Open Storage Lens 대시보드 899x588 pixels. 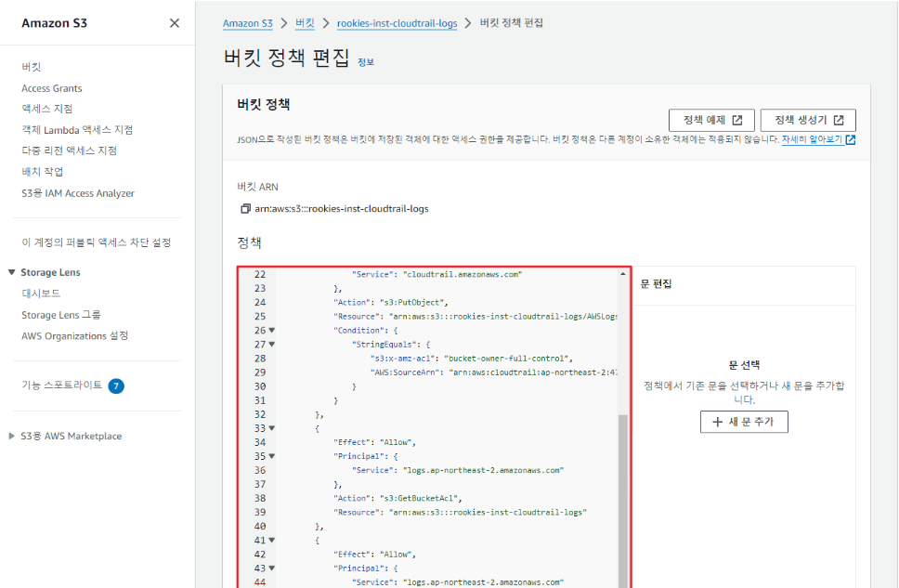coord(41,294)
